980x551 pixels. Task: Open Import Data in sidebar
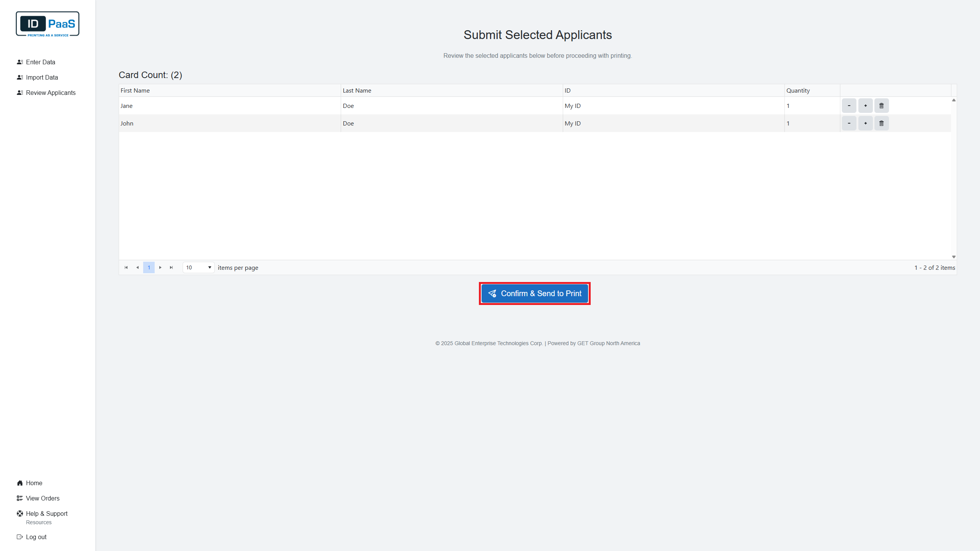click(x=42, y=77)
